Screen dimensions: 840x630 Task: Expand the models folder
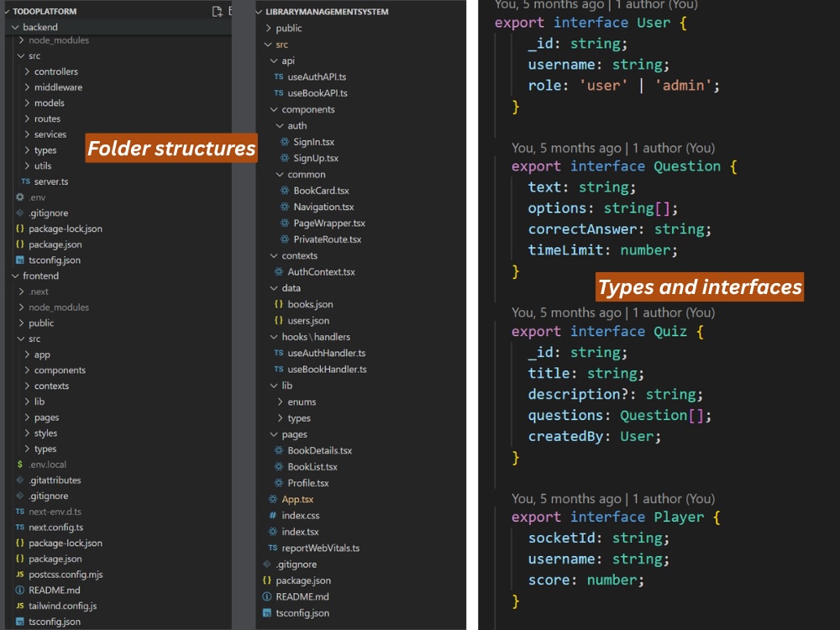[x=27, y=102]
